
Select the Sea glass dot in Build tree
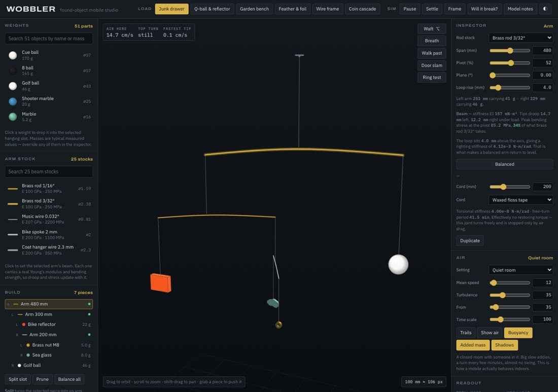pos(28,355)
